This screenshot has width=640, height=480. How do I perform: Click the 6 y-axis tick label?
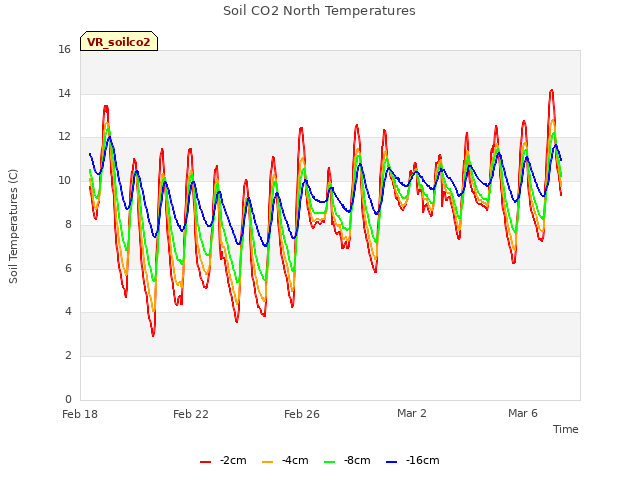coord(68,268)
